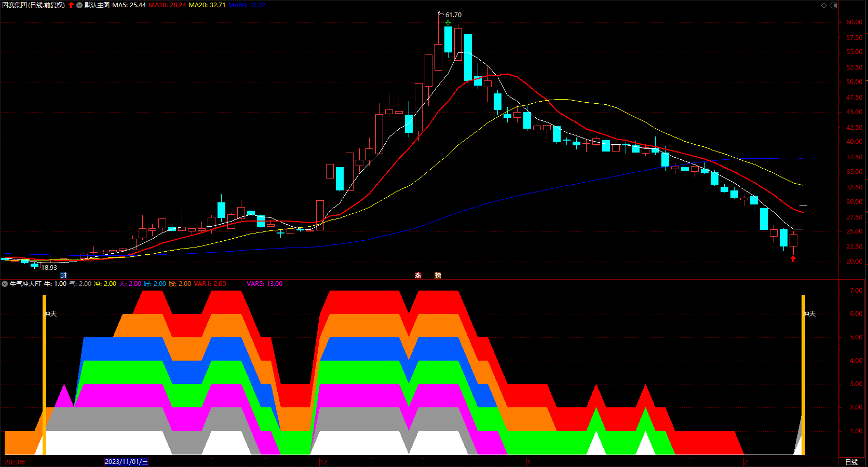Expand the 牛气冲天FT indicator dropdown arrow
Image resolution: width=868 pixels, height=467 pixels.
click(5, 284)
